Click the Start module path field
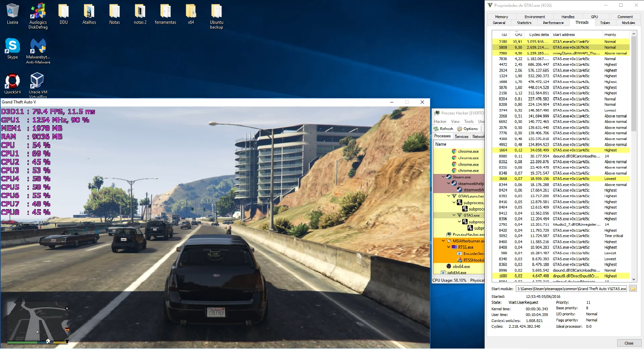Image resolution: width=644 pixels, height=363 pixels. coord(572,289)
